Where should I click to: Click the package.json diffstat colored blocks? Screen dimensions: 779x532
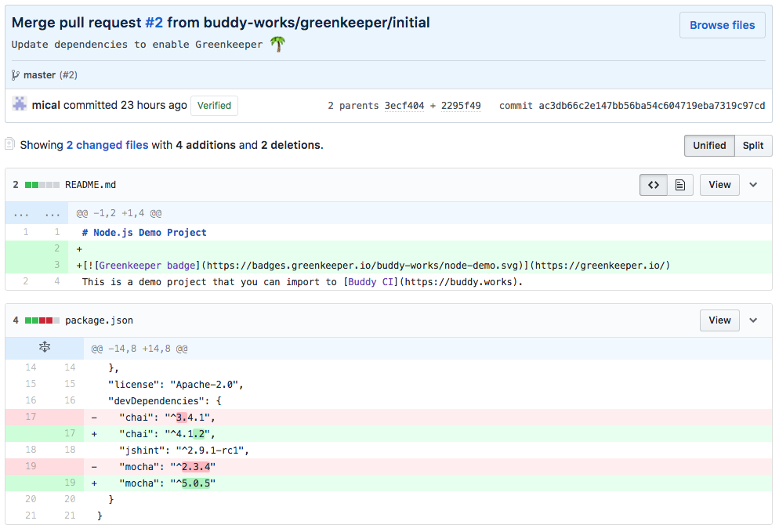[x=42, y=320]
